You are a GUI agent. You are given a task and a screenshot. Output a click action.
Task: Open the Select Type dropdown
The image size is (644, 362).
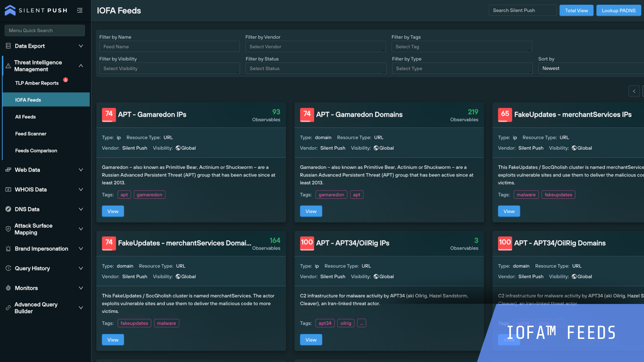point(462,68)
